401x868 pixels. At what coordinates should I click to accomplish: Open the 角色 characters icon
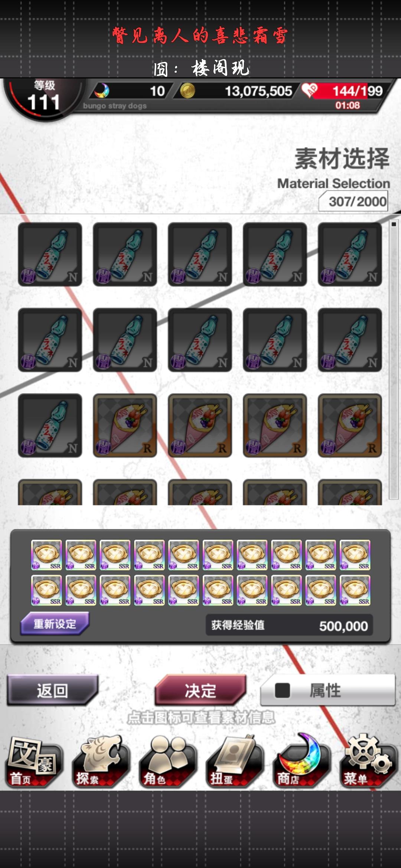pos(167,762)
